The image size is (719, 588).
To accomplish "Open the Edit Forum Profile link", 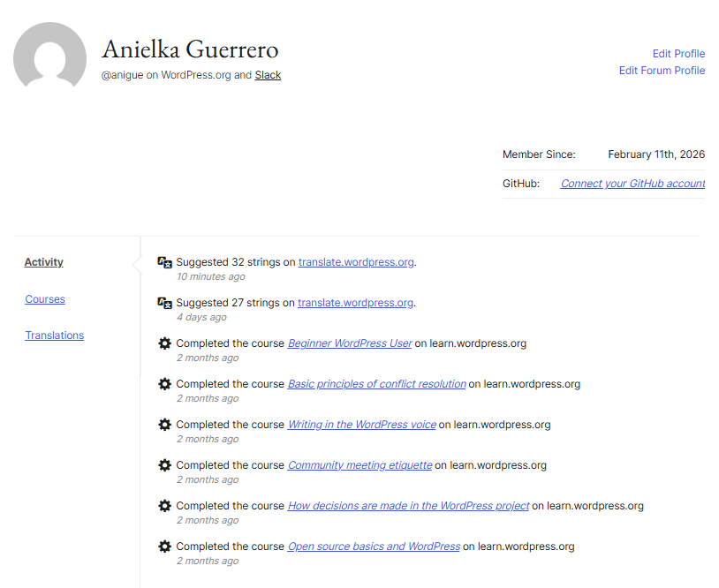I will pos(662,70).
